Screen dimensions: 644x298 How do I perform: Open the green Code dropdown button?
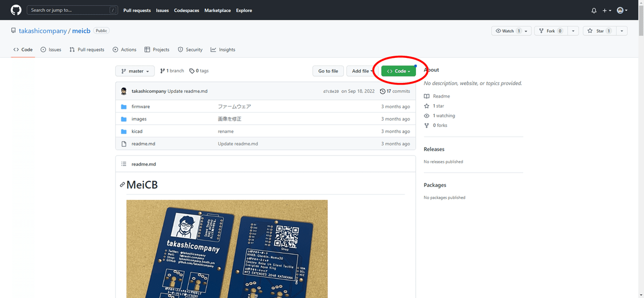[x=398, y=71]
